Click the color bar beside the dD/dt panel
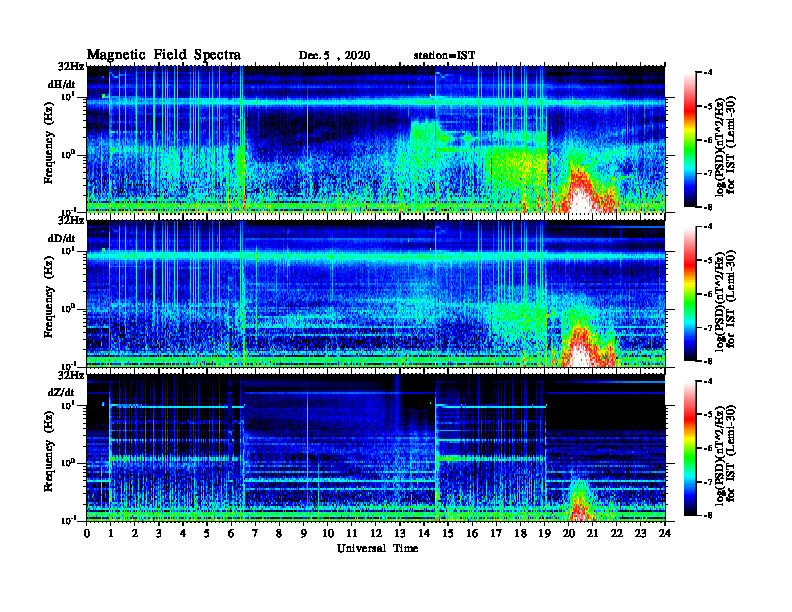 (x=690, y=294)
